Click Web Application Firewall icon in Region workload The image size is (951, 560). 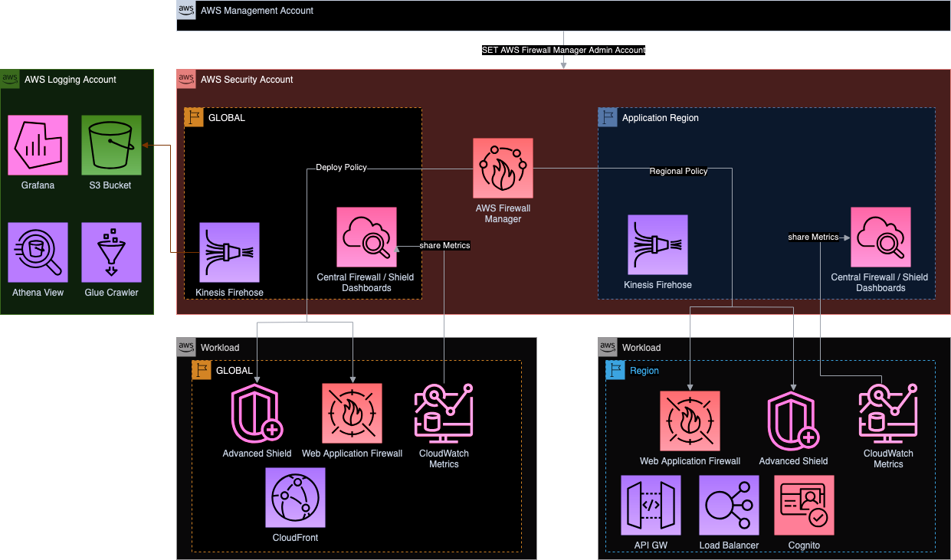pyautogui.click(x=690, y=421)
